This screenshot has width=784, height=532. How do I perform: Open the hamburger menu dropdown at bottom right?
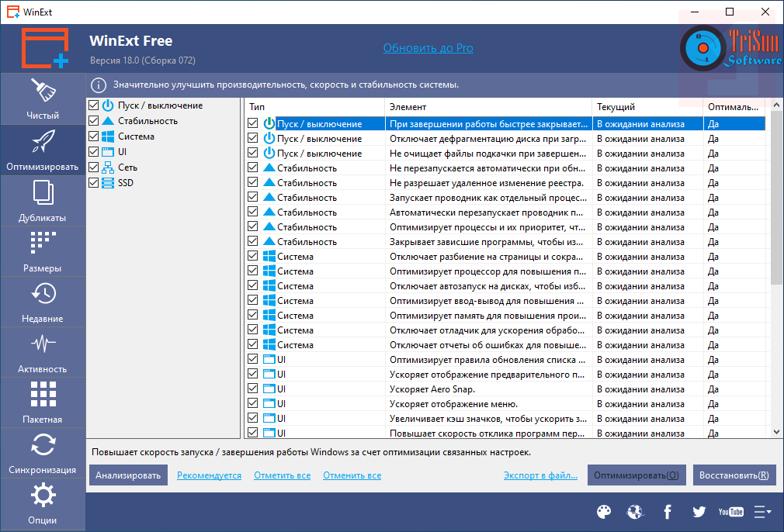(x=762, y=512)
